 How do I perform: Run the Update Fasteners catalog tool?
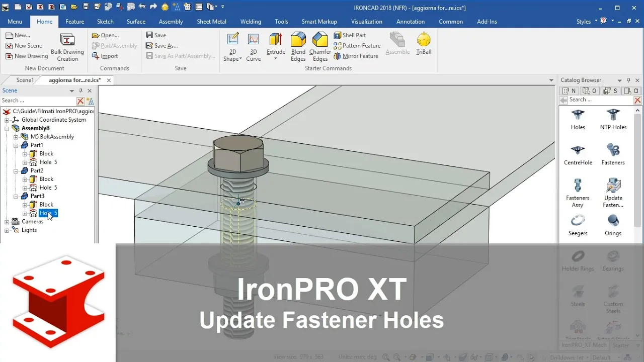pyautogui.click(x=613, y=193)
